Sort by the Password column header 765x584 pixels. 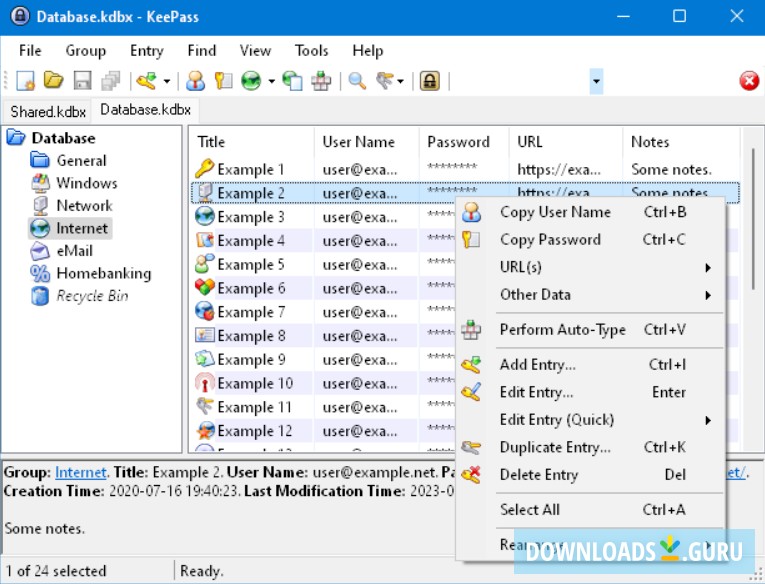(464, 142)
